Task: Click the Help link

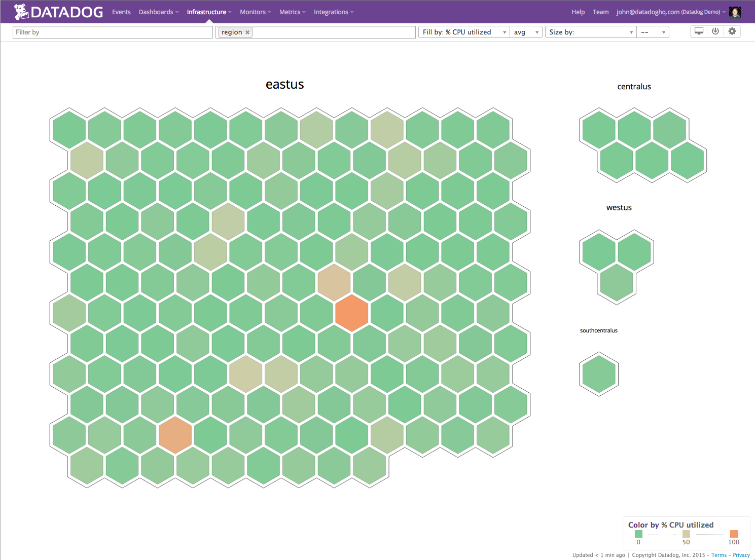Action: coord(578,12)
